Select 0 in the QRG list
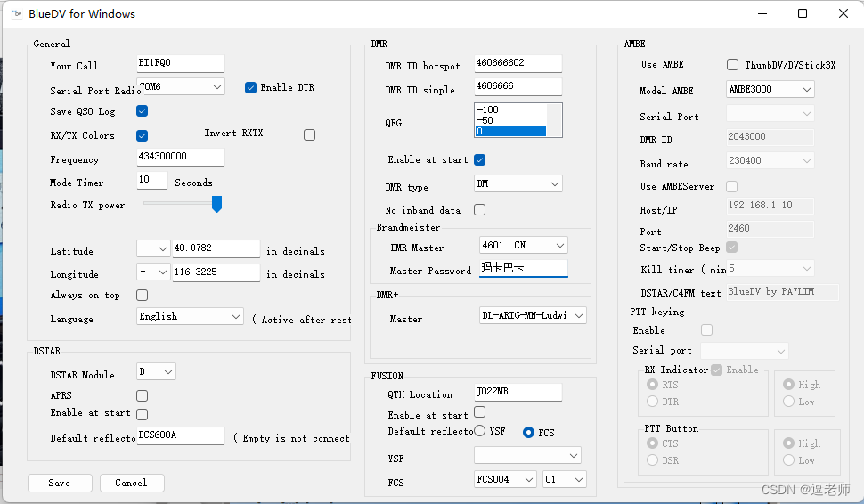Image resolution: width=864 pixels, height=504 pixels. 510,131
